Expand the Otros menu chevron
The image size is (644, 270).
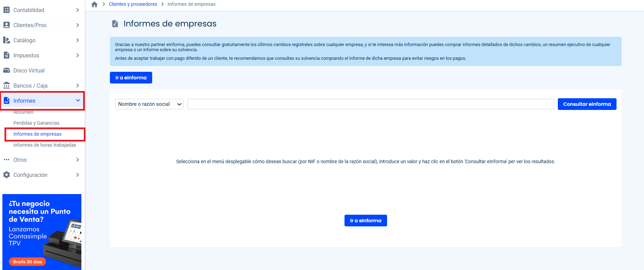[x=78, y=160]
